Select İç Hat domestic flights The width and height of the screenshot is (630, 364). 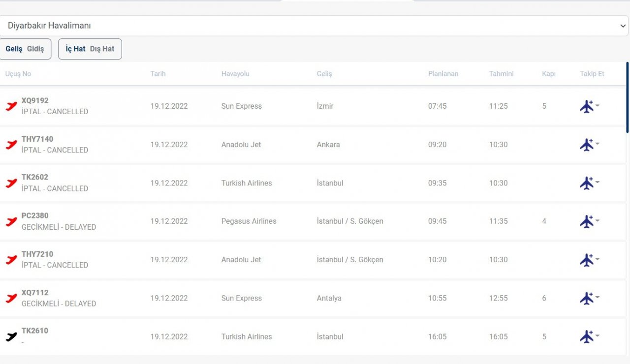75,49
